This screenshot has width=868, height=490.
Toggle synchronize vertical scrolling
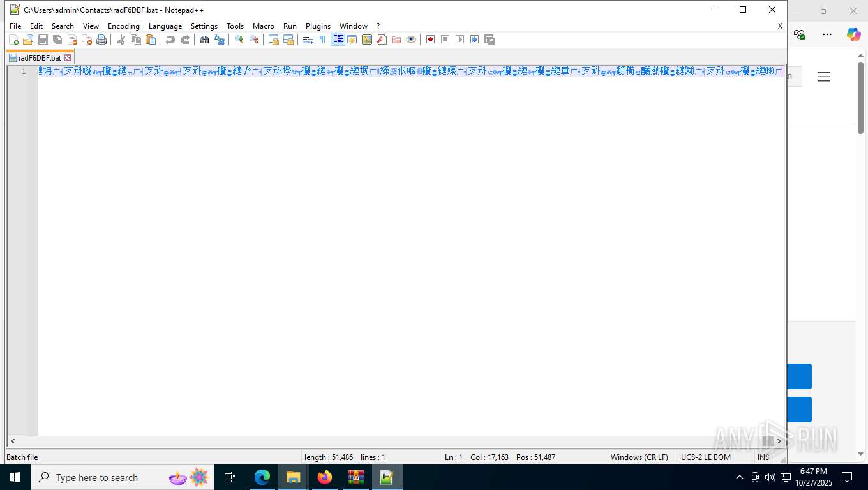click(274, 40)
